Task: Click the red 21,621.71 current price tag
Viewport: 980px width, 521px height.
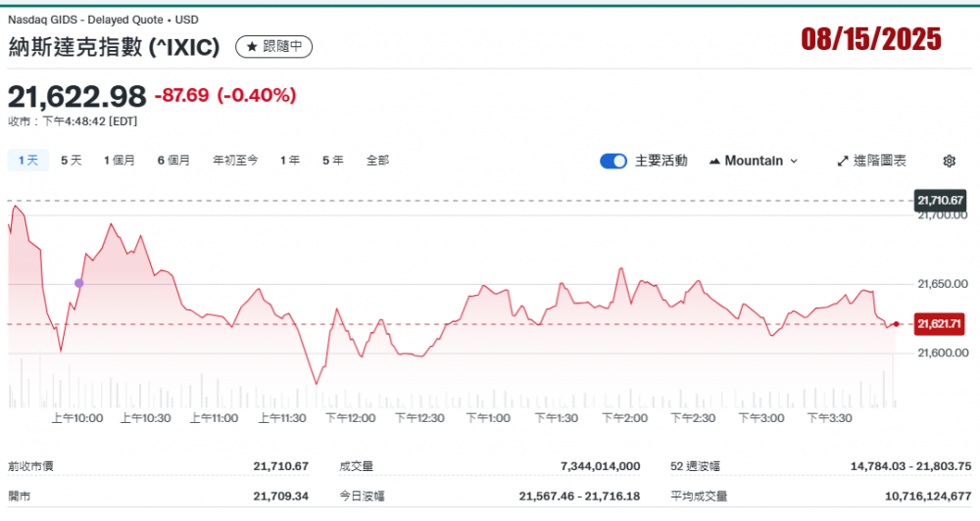Action: (x=940, y=323)
